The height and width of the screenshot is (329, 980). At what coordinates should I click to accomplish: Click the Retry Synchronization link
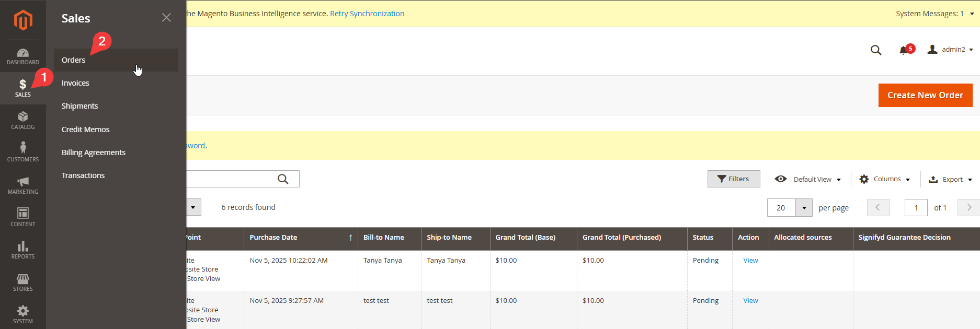(367, 14)
